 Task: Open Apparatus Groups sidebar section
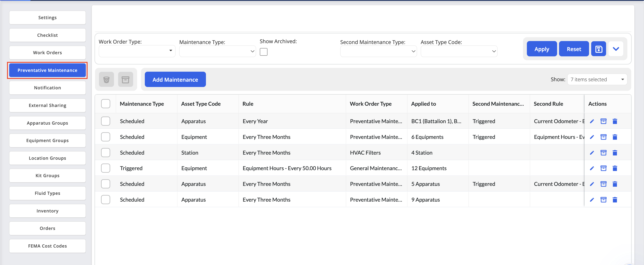(x=47, y=123)
